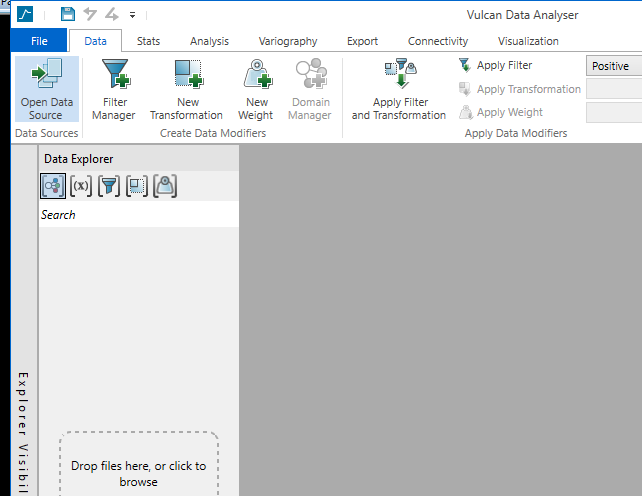Toggle the filters view in Data Explorer
This screenshot has height=496, width=642.
[x=109, y=186]
